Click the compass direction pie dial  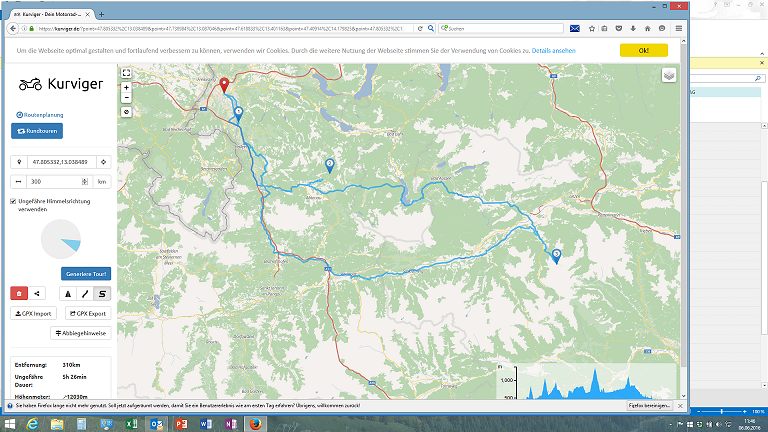tap(60, 240)
